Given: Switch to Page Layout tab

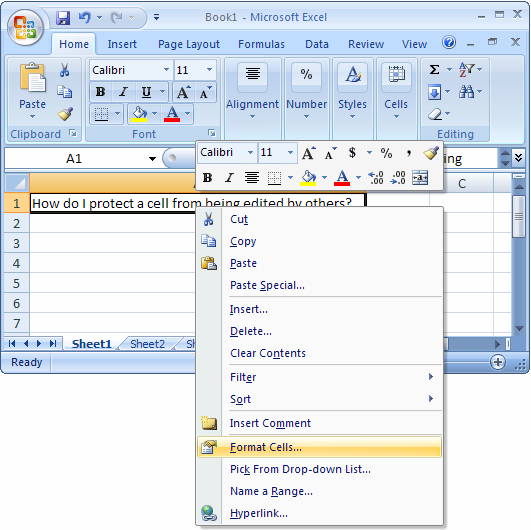Looking at the screenshot, I should pyautogui.click(x=189, y=44).
